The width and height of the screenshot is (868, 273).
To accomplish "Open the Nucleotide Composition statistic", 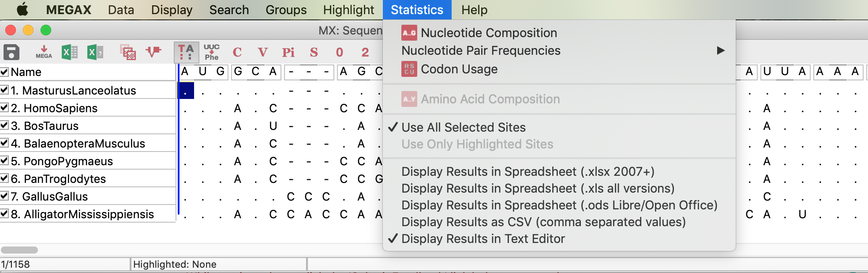I will pos(489,33).
